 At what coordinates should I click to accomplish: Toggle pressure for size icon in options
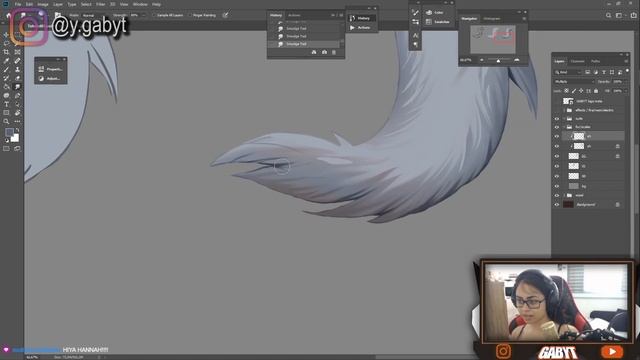(225, 15)
